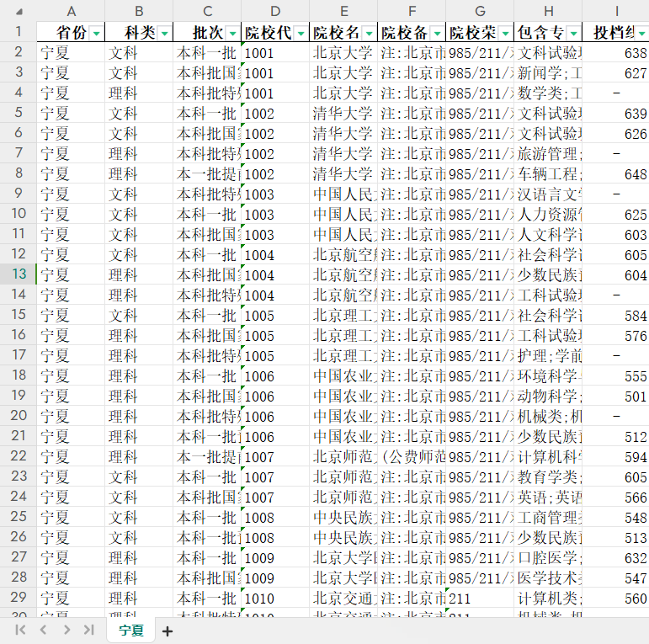The image size is (649, 644).
Task: Select column C header
Action: click(x=207, y=11)
